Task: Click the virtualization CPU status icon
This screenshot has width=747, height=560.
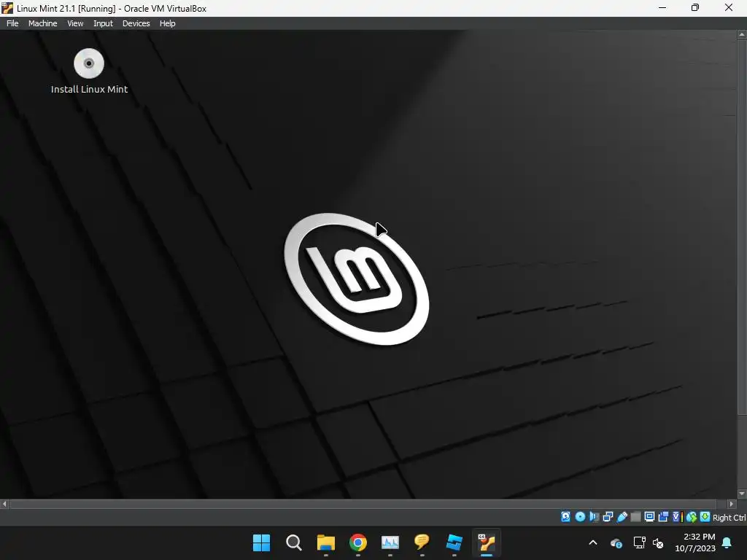Action: [678, 517]
